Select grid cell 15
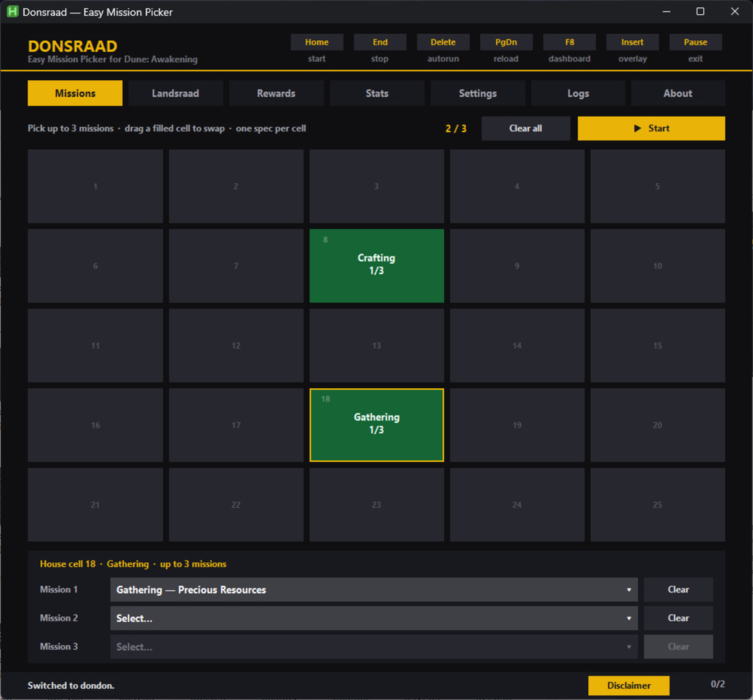 pyautogui.click(x=658, y=345)
